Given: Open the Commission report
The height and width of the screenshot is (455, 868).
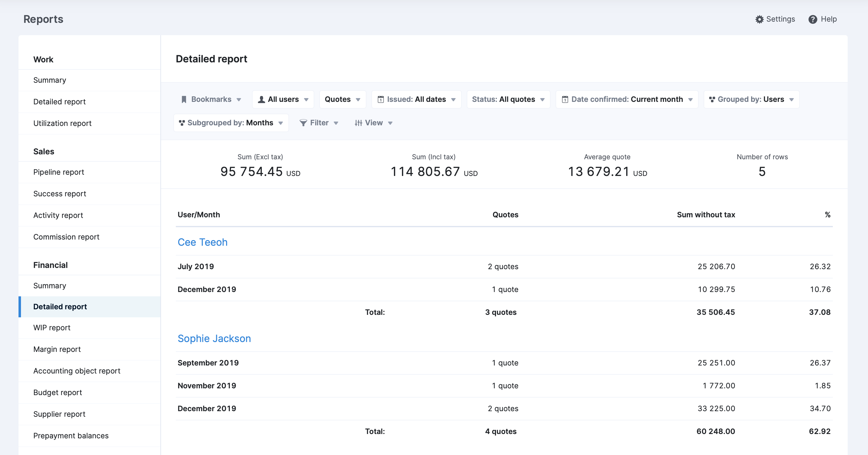Looking at the screenshot, I should click(x=90, y=237).
